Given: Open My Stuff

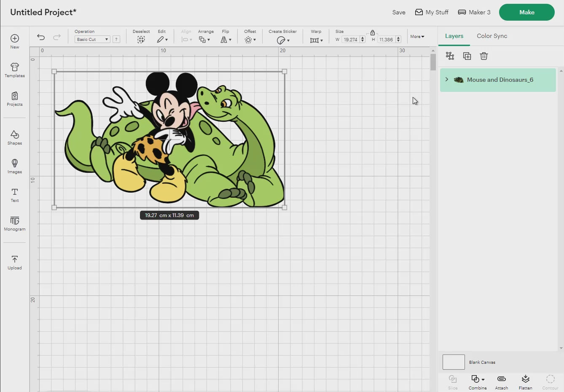Looking at the screenshot, I should (432, 12).
